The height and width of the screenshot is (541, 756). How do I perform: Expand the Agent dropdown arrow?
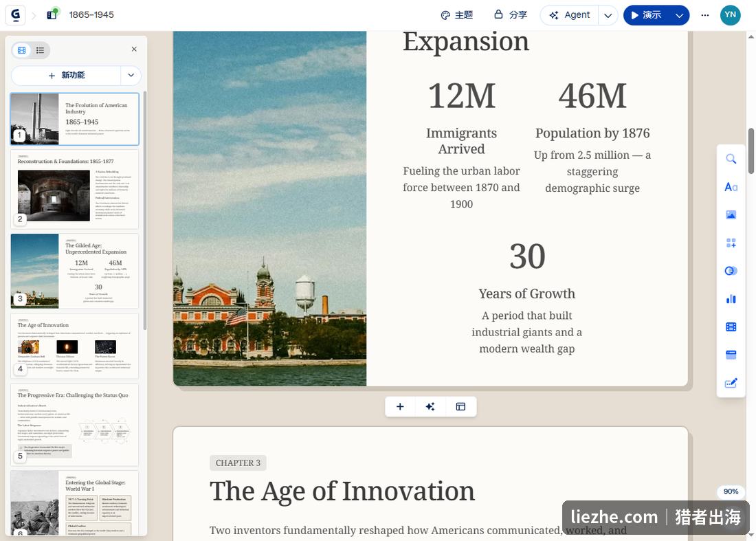click(x=608, y=15)
